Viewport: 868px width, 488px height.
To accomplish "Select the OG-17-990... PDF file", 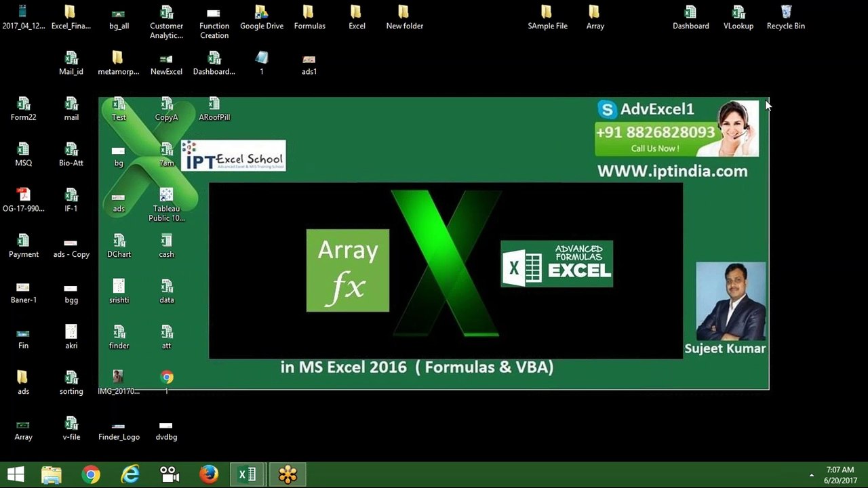I will coord(23,200).
